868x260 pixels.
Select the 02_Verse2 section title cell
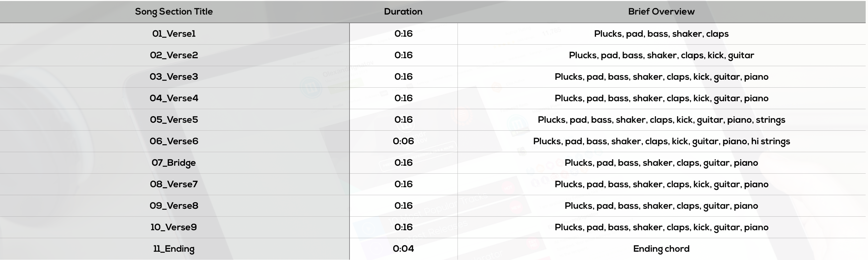click(x=174, y=55)
